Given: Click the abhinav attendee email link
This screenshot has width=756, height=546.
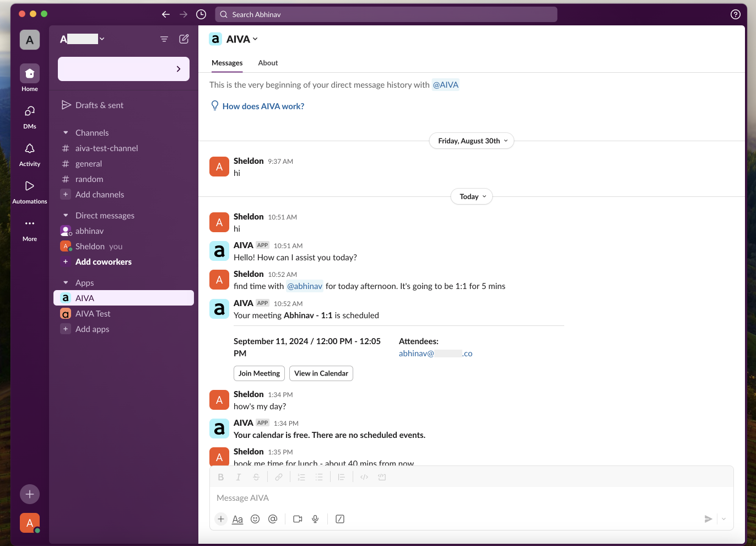Looking at the screenshot, I should (x=436, y=354).
